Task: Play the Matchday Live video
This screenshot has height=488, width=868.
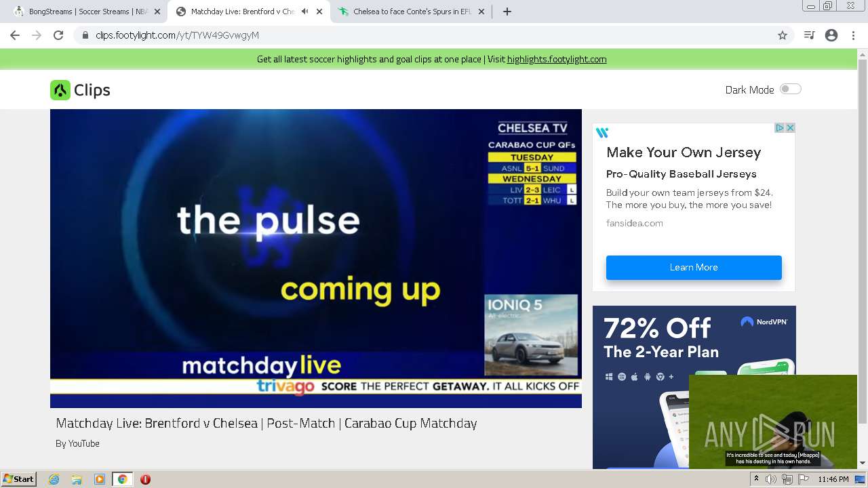Action: point(316,258)
